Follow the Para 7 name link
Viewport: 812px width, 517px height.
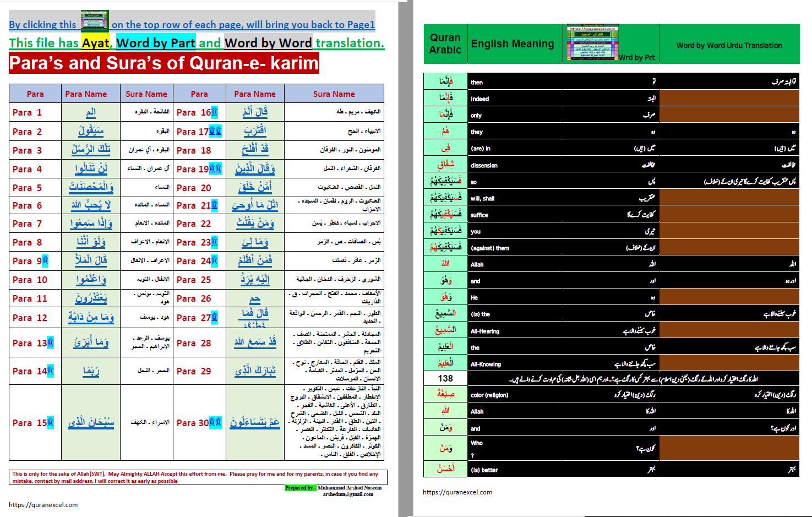click(x=91, y=223)
